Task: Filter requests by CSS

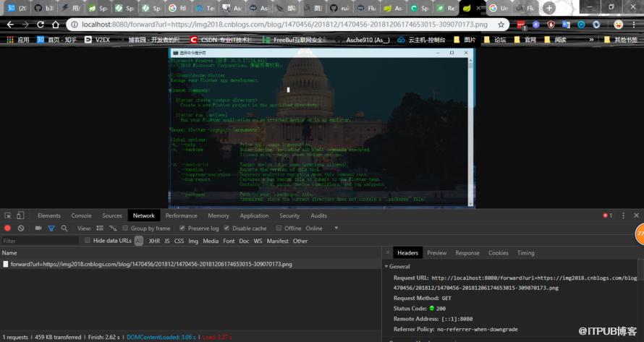Action: (x=179, y=241)
